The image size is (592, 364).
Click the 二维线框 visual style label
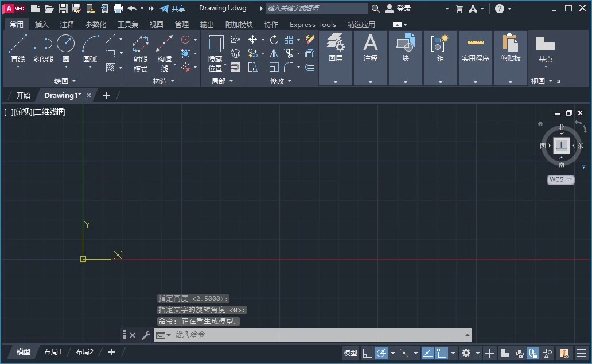point(49,112)
